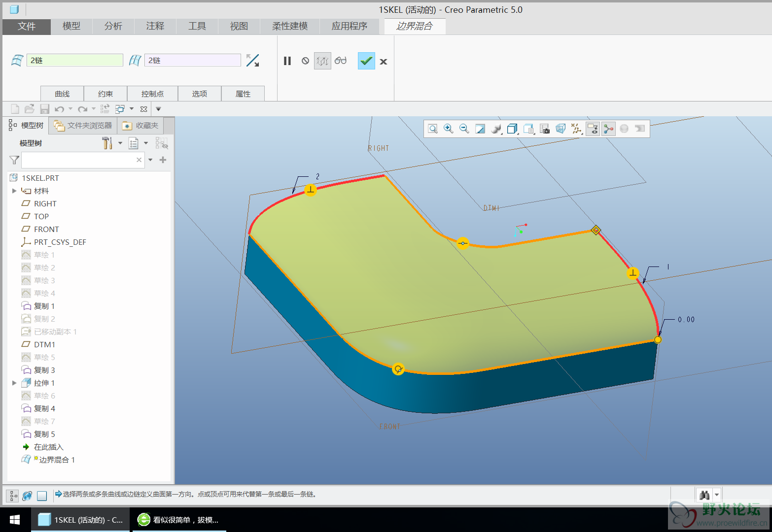772x532 pixels.
Task: Open the windows list dropdown arrow
Action: click(x=132, y=109)
